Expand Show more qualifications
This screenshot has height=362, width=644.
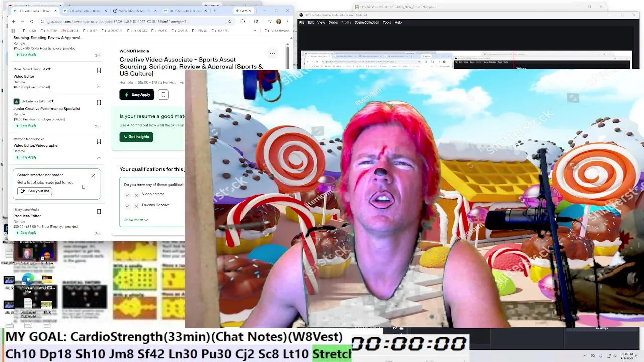pyautogui.click(x=136, y=220)
